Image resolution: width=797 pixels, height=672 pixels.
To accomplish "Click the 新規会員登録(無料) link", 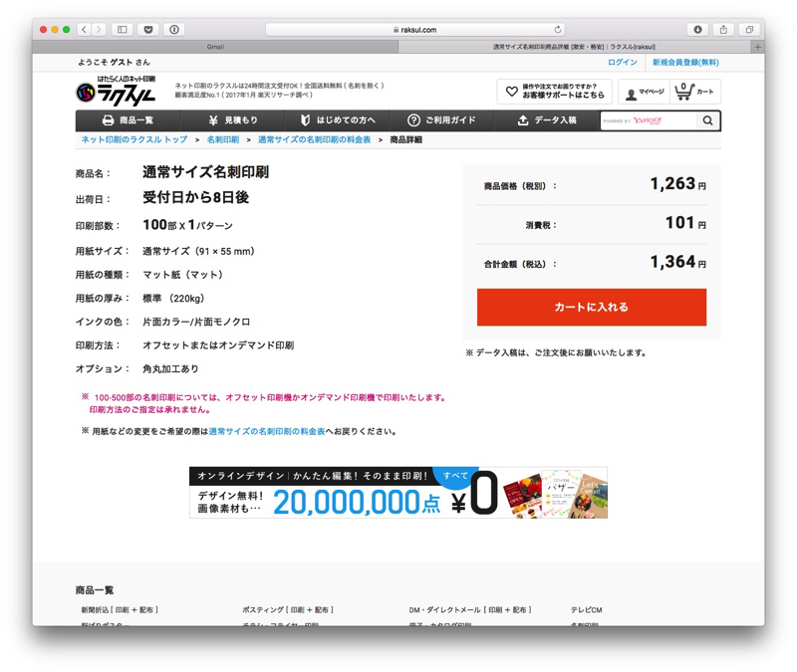I will click(x=685, y=62).
